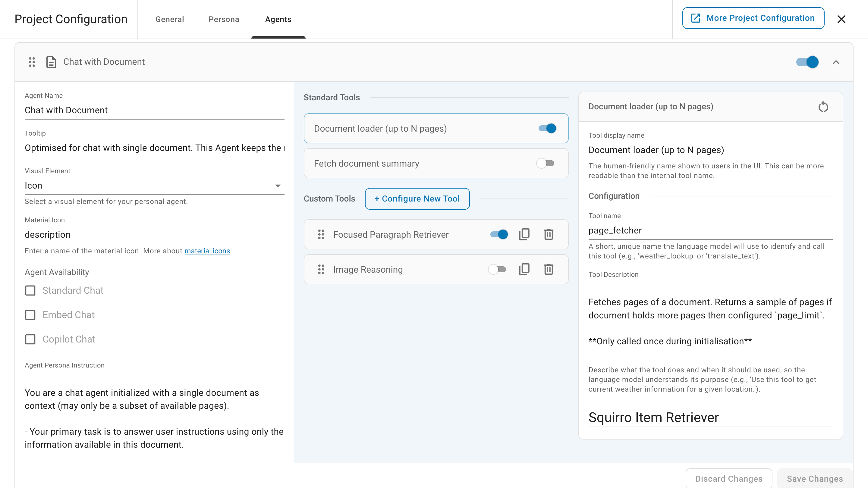Duplicate the Image Reasoning tool
Viewport: 868px width, 488px height.
click(524, 269)
